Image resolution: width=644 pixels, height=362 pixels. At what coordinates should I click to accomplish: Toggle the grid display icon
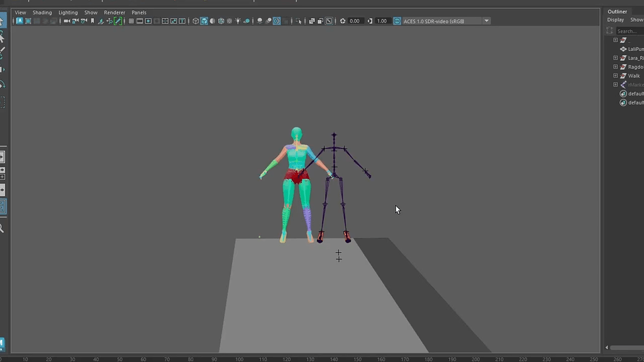(x=131, y=21)
